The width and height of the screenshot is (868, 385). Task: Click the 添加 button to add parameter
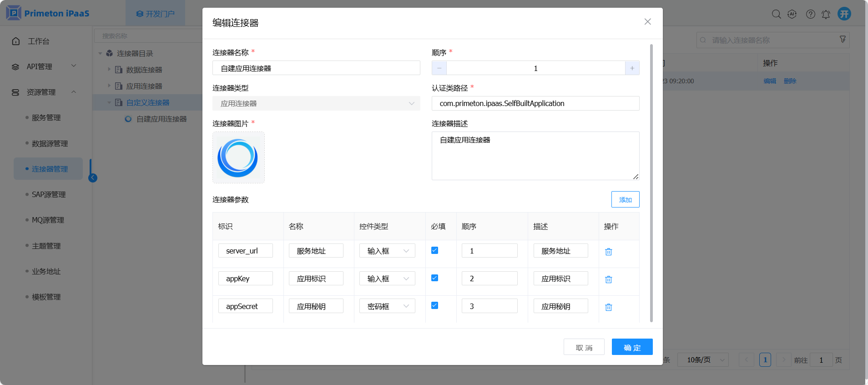[x=625, y=199]
